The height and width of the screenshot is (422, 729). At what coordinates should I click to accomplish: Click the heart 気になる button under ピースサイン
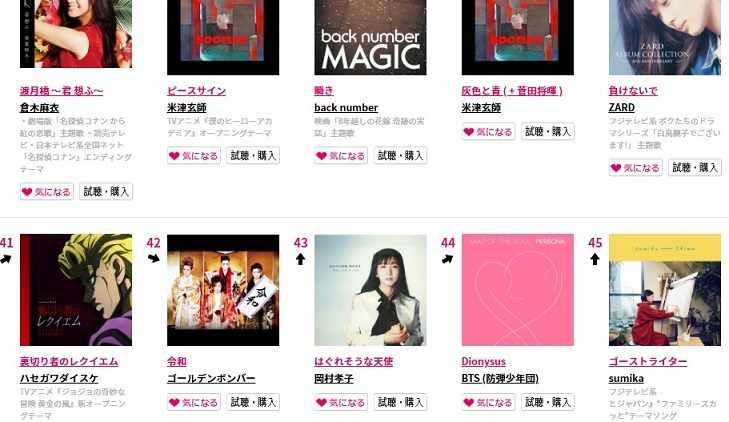194,156
